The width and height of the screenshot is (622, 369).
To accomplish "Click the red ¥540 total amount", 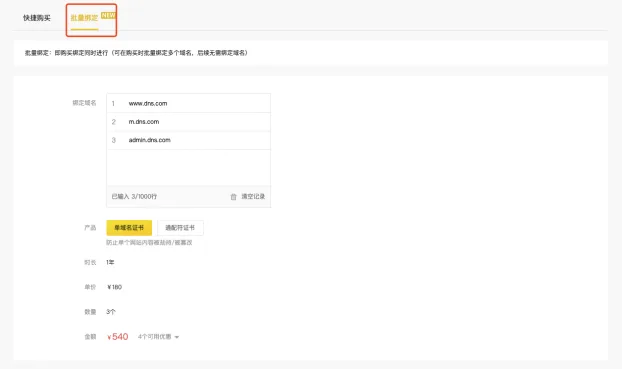I will (x=117, y=337).
